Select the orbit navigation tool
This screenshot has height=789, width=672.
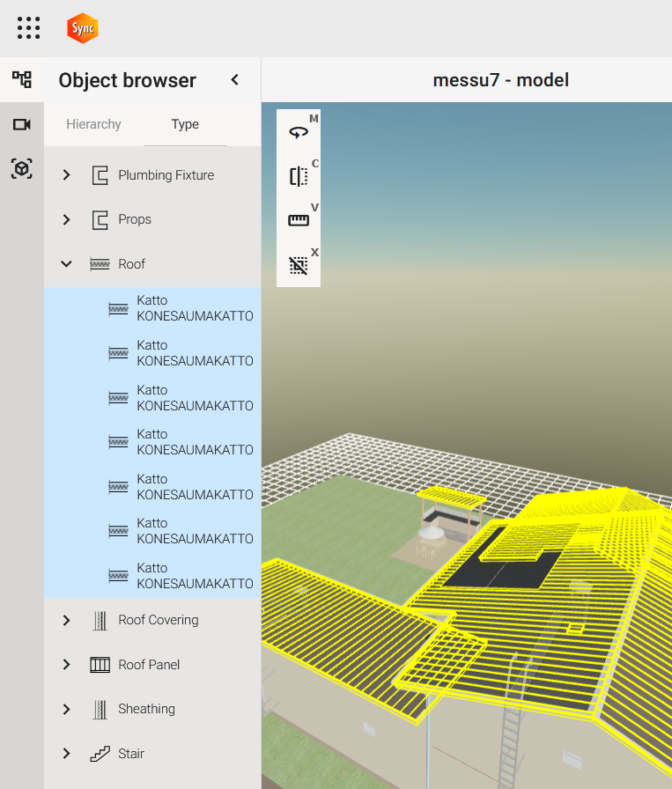pyautogui.click(x=299, y=132)
